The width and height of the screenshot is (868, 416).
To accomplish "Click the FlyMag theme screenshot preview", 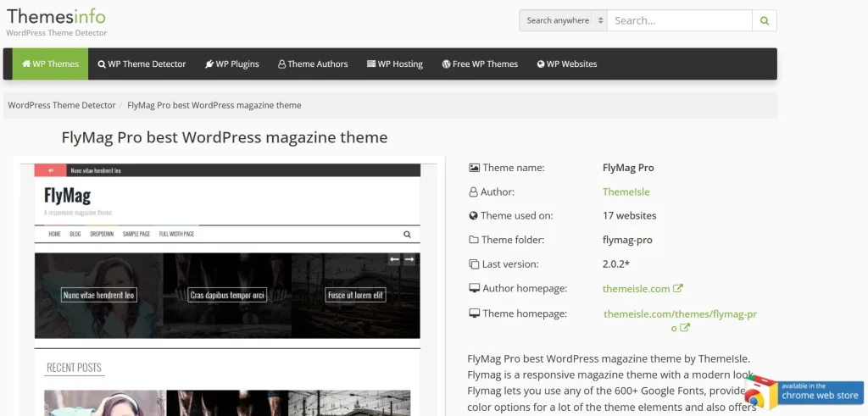I will (x=227, y=290).
